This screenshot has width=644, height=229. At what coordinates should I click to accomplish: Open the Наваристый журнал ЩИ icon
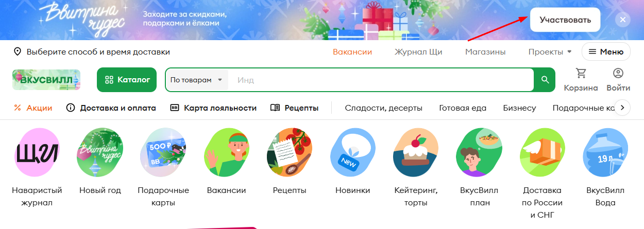point(37,153)
